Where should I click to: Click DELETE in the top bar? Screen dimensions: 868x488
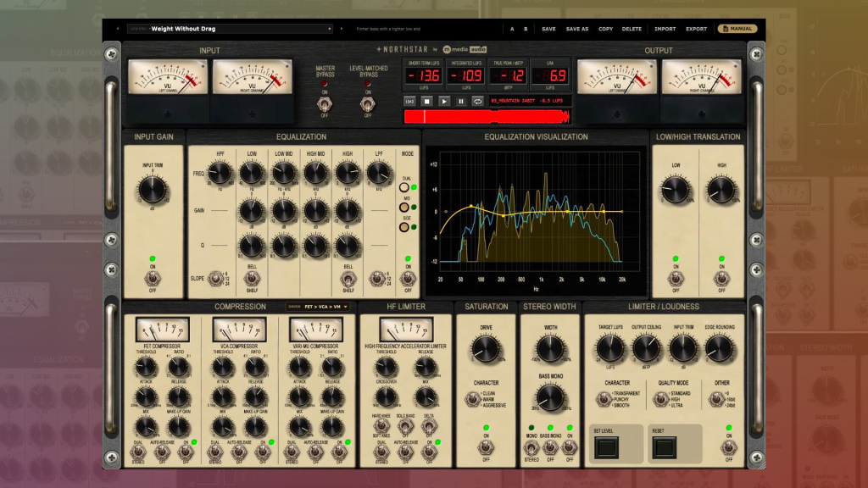(632, 29)
